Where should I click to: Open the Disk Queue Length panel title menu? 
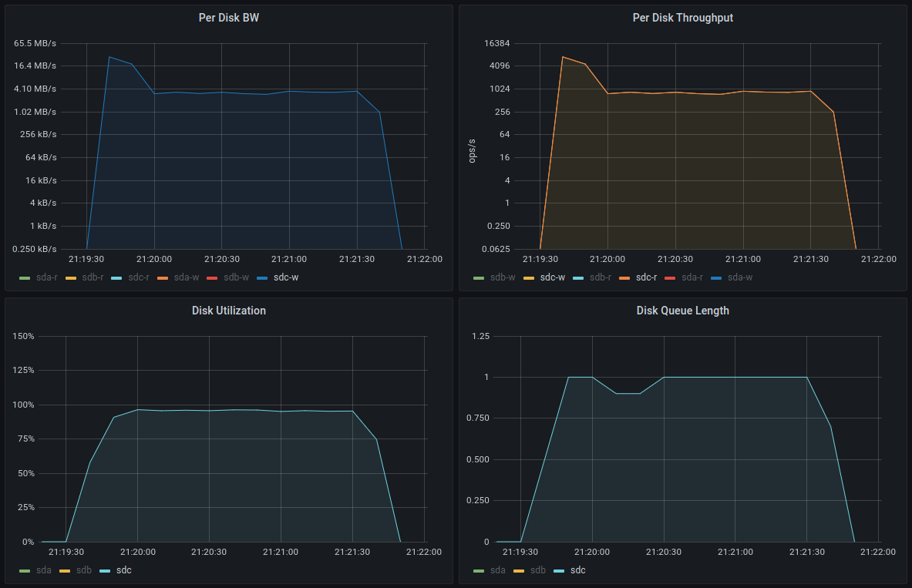pyautogui.click(x=682, y=311)
